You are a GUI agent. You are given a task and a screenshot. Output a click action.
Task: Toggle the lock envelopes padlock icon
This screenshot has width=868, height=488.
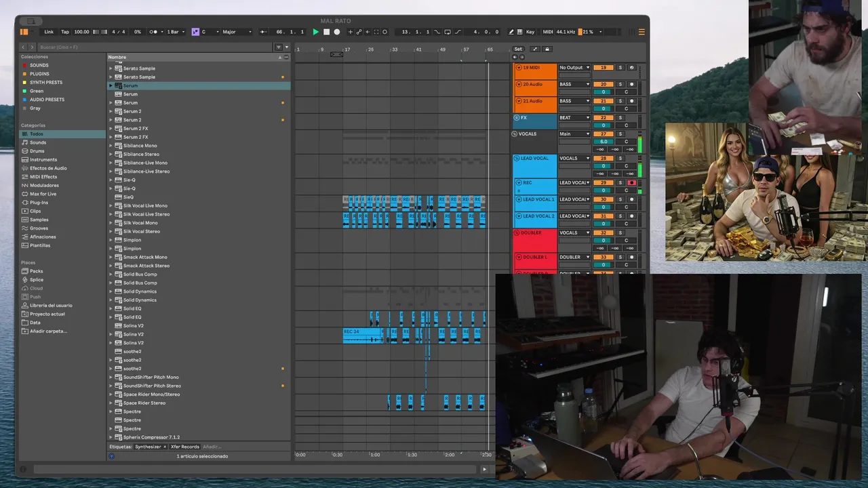point(547,49)
